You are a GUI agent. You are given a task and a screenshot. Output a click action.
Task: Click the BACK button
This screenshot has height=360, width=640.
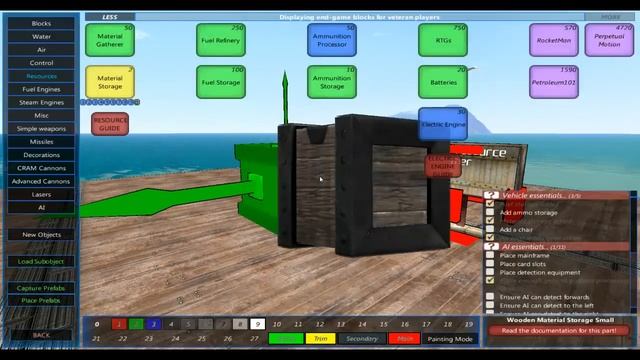point(41,335)
